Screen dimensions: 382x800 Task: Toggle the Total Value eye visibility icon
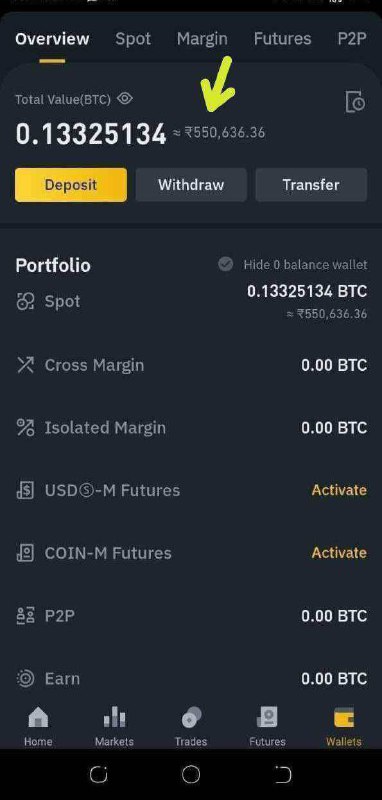[125, 98]
